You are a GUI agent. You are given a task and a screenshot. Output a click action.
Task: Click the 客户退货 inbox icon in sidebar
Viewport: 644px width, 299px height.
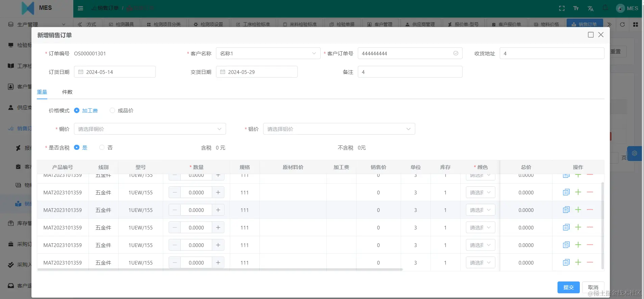(x=11, y=286)
